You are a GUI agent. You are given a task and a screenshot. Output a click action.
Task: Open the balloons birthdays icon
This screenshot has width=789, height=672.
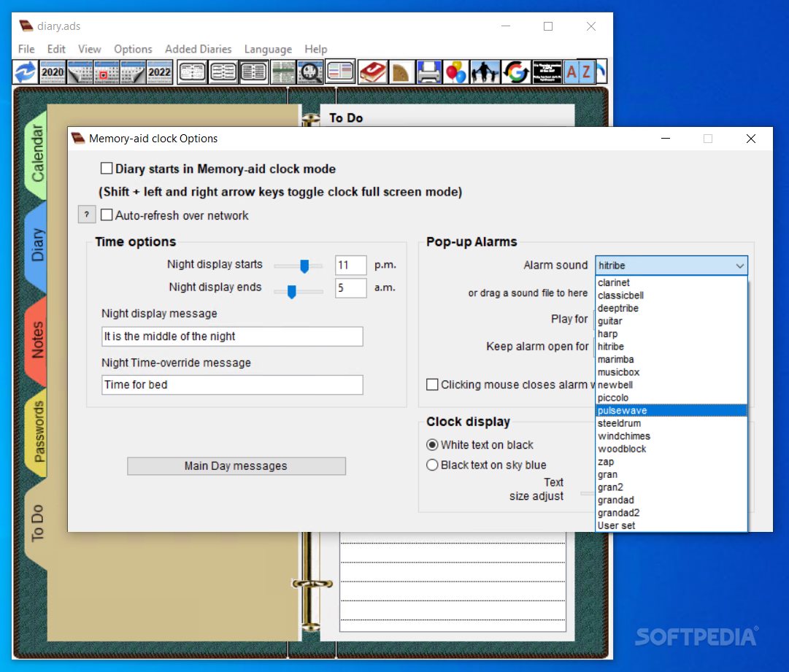[456, 72]
